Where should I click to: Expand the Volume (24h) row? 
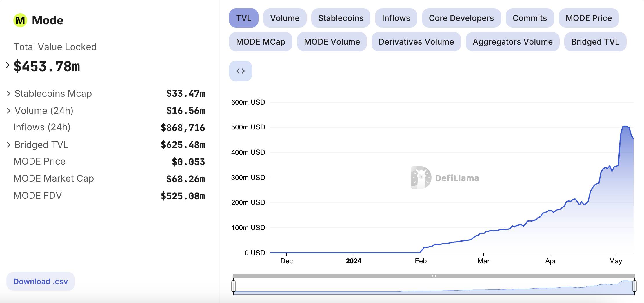click(x=9, y=111)
